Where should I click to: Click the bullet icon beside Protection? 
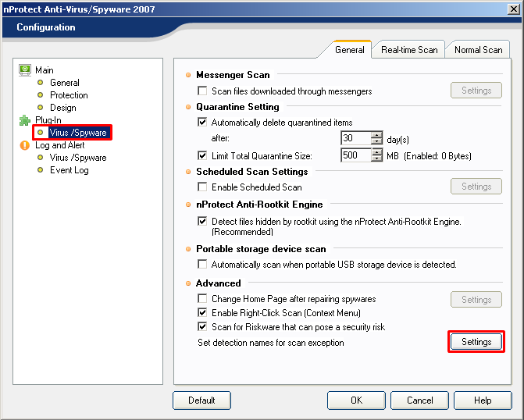pyautogui.click(x=41, y=95)
